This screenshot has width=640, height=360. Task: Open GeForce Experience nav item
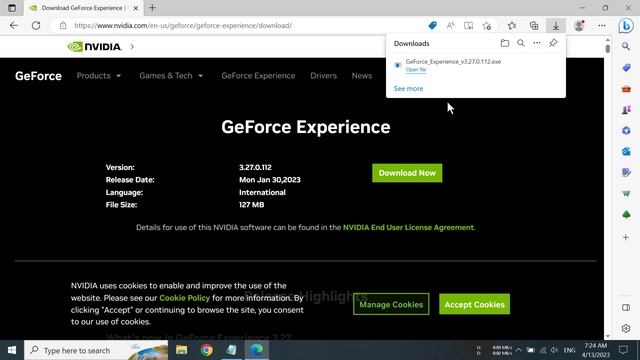(258, 76)
